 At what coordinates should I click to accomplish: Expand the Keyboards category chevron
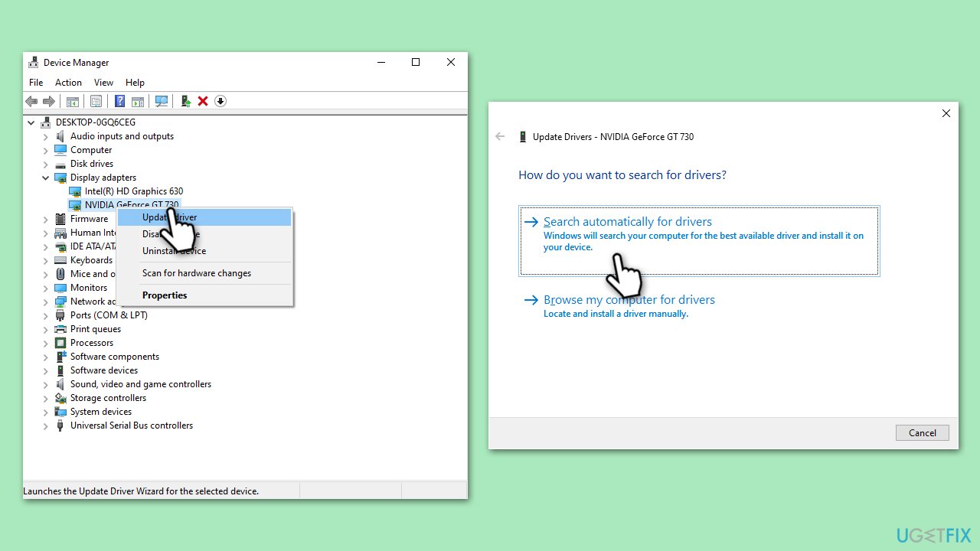(46, 260)
